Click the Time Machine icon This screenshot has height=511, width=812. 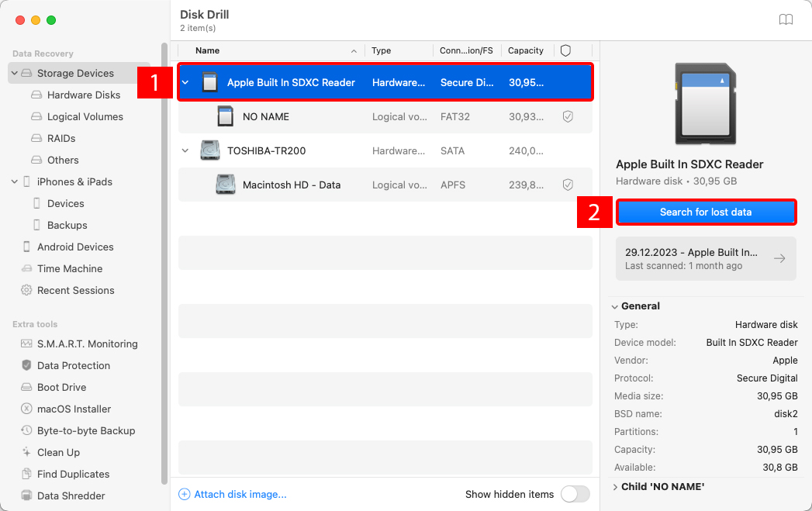pos(26,269)
